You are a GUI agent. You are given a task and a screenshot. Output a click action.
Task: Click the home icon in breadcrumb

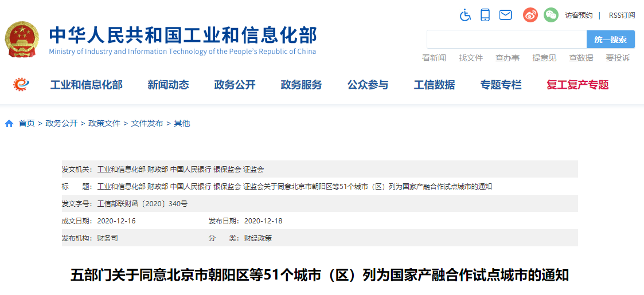(9, 124)
